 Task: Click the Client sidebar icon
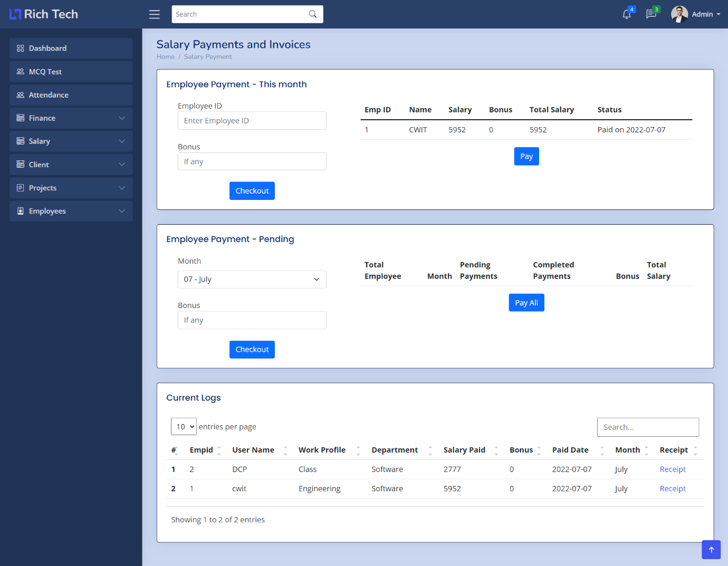pyautogui.click(x=21, y=165)
